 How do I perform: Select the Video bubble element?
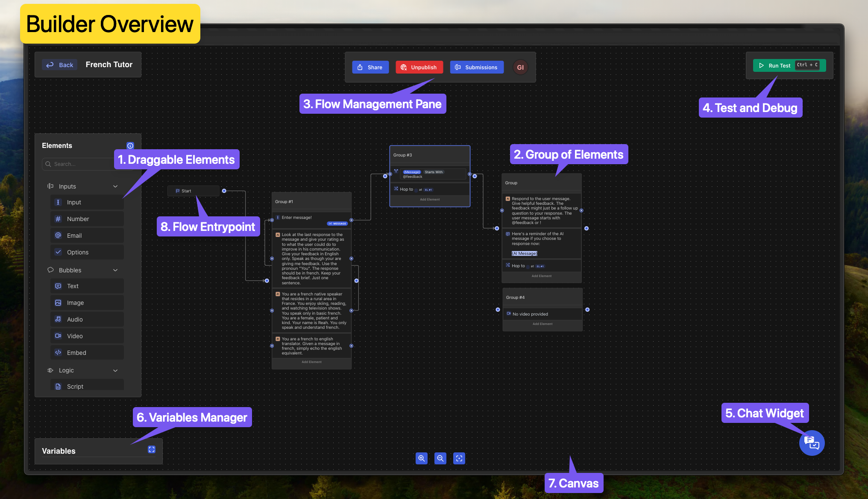tap(87, 336)
